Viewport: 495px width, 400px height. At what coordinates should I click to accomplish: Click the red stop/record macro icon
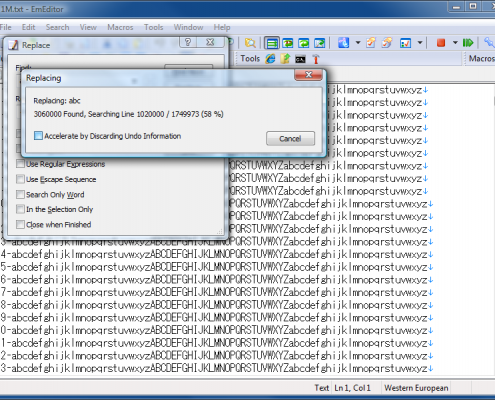441,43
